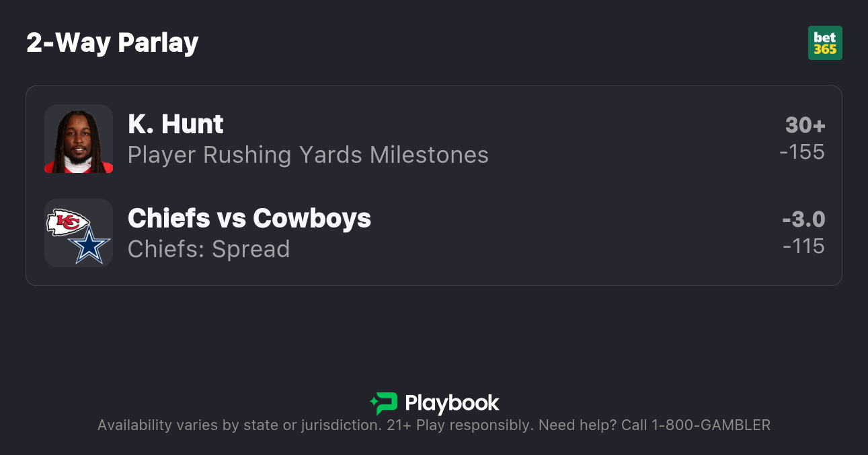This screenshot has width=868, height=455.
Task: Click the 2-Way Parlay heading
Action: pyautogui.click(x=112, y=42)
